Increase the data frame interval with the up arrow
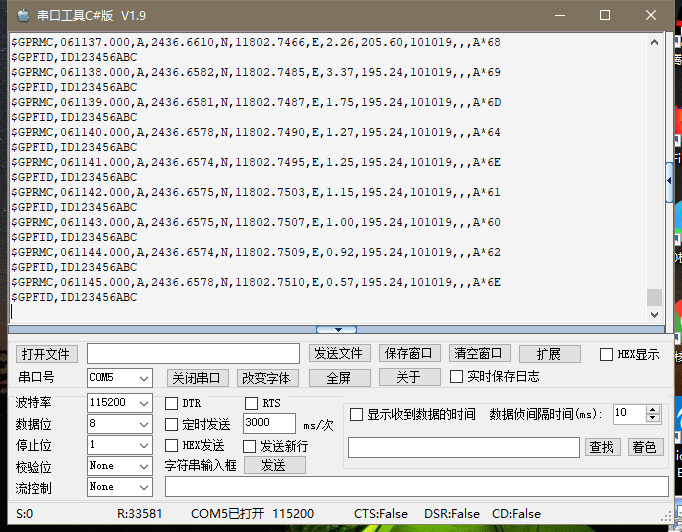Screen dimensions: 682x532 tap(653, 408)
